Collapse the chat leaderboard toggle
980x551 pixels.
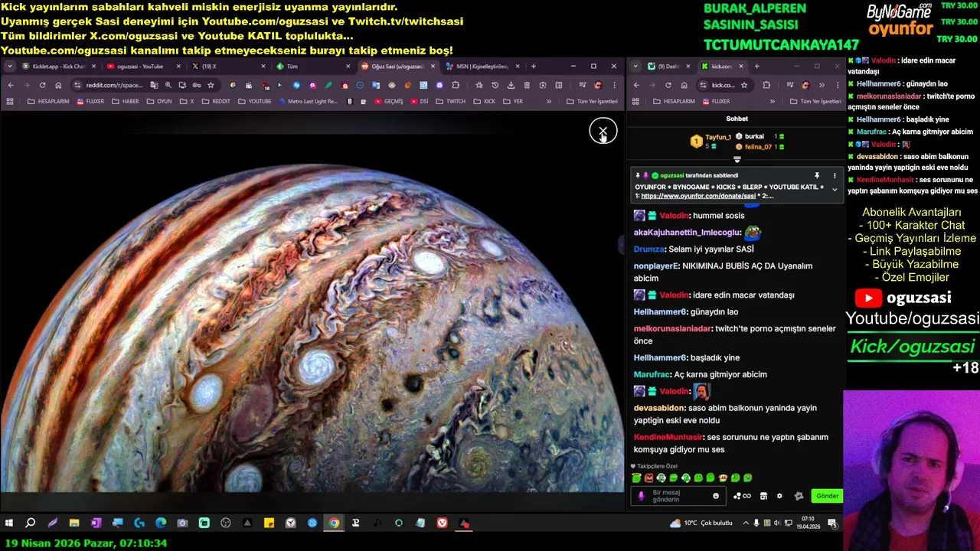coord(737,160)
